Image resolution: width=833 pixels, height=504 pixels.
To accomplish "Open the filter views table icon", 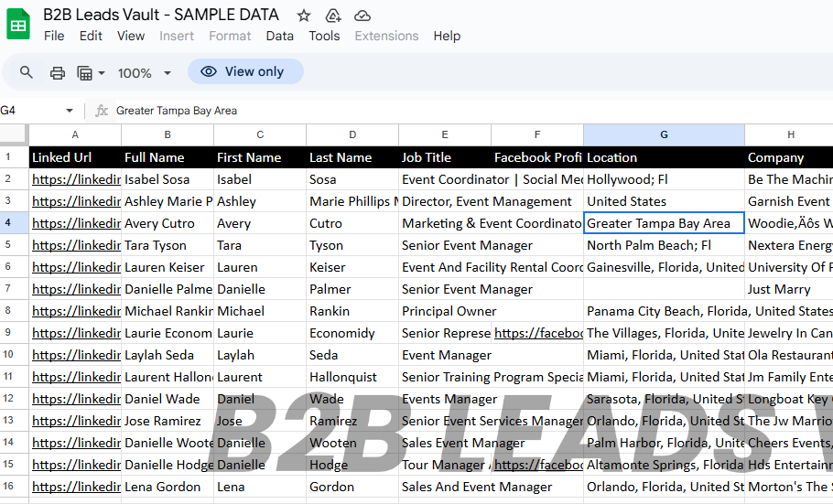I will (85, 72).
